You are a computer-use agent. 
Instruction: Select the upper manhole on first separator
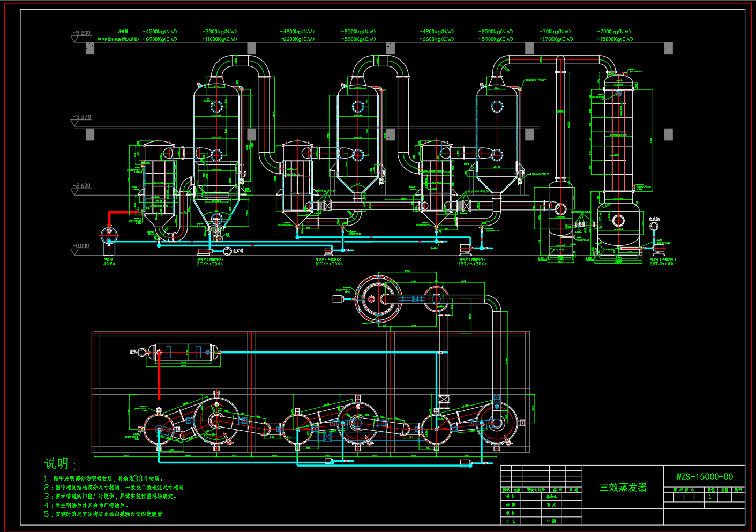[216, 106]
